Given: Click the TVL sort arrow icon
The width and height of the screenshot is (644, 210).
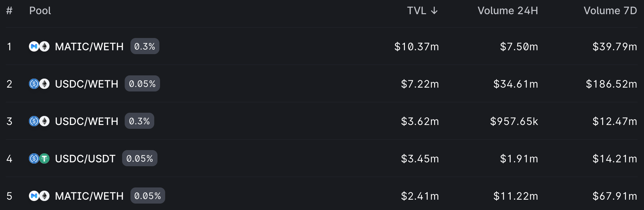Looking at the screenshot, I should click(434, 11).
